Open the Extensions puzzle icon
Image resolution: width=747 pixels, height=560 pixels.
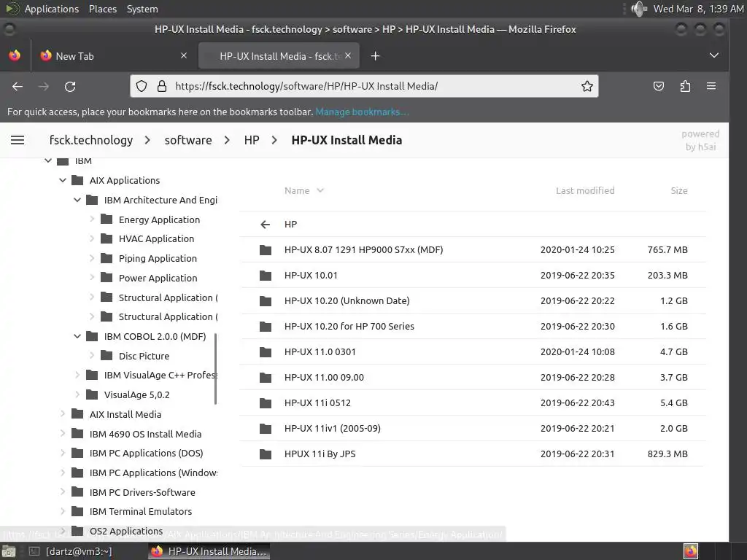(685, 86)
